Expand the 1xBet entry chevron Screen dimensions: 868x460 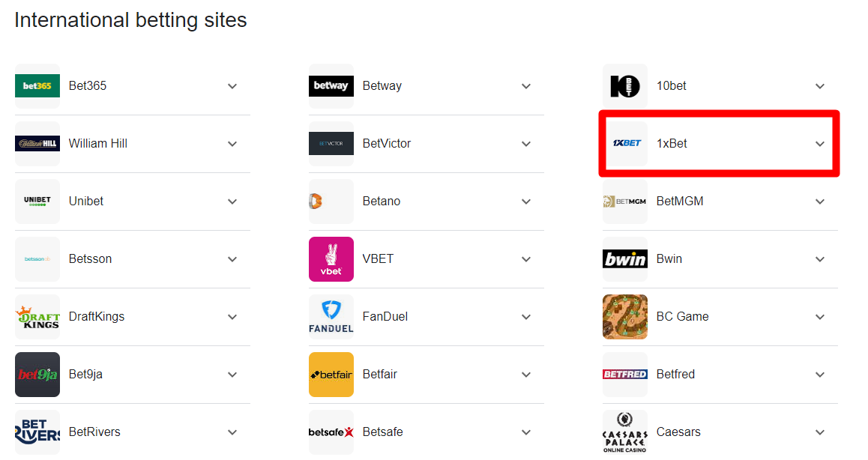point(820,144)
